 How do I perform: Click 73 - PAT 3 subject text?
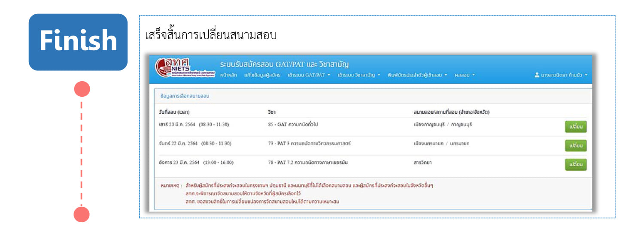[309, 144]
